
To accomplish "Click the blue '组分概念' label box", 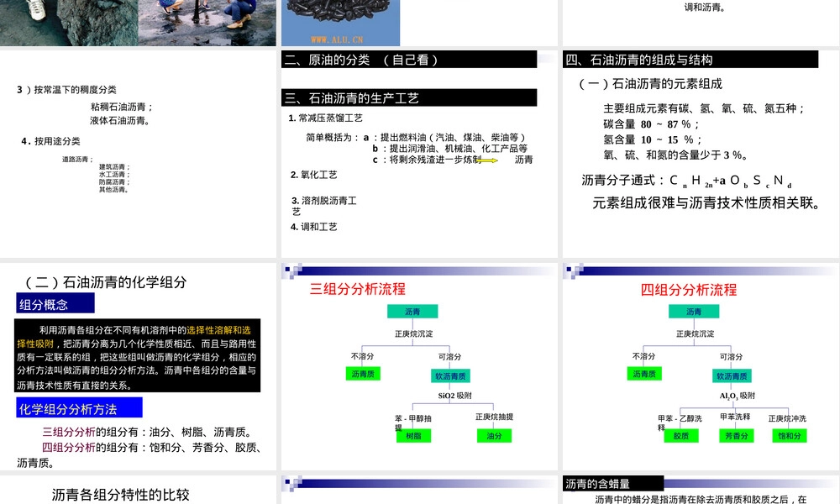I will pyautogui.click(x=55, y=303).
